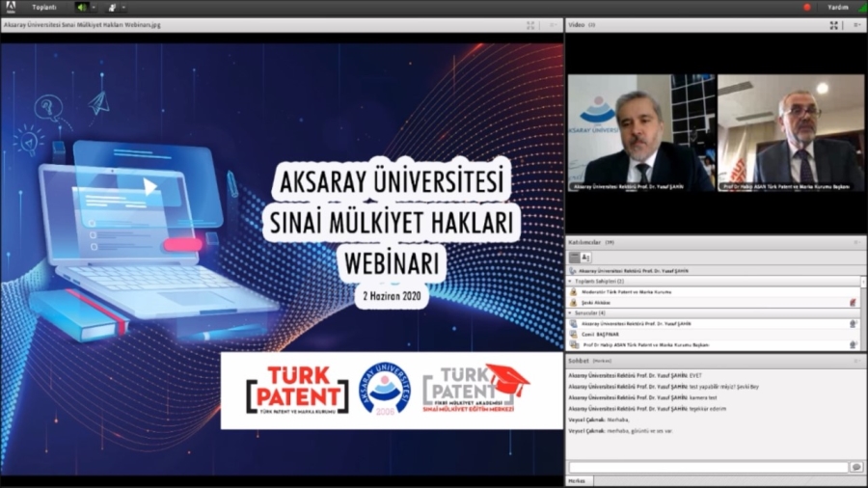Click the Sohbet pod title
Screen dimensions: 868x488
pos(579,361)
